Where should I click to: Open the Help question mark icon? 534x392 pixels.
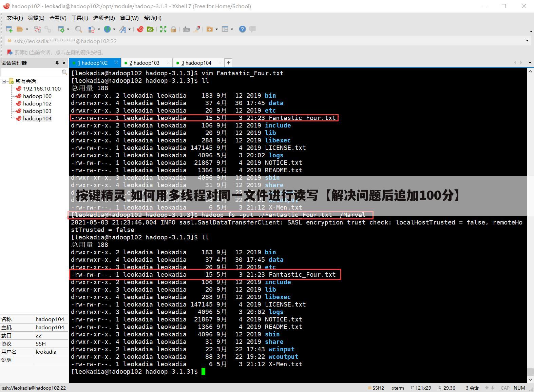pyautogui.click(x=242, y=29)
